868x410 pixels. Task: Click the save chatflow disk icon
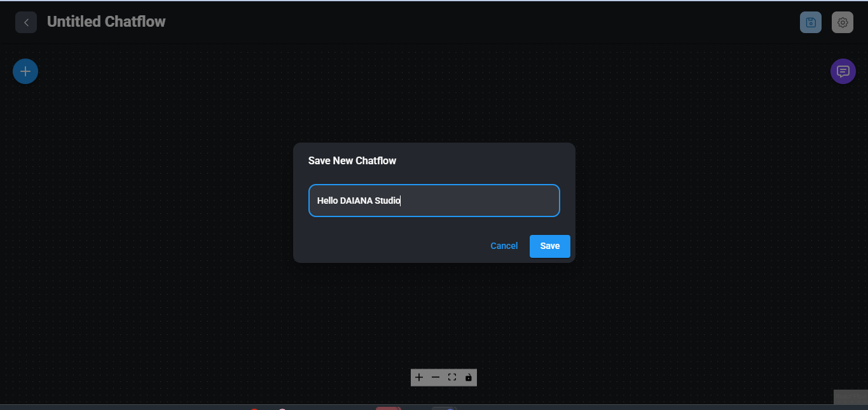tap(811, 22)
